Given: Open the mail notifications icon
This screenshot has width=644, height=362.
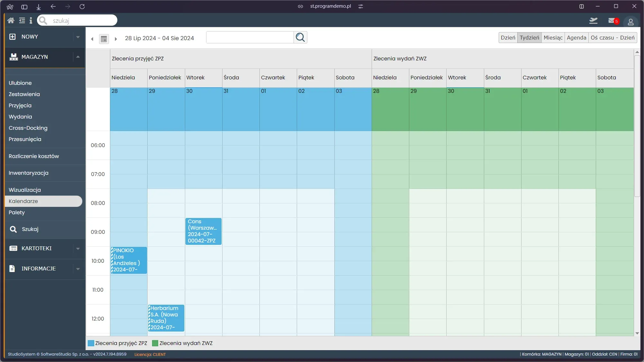Looking at the screenshot, I should coord(612,21).
